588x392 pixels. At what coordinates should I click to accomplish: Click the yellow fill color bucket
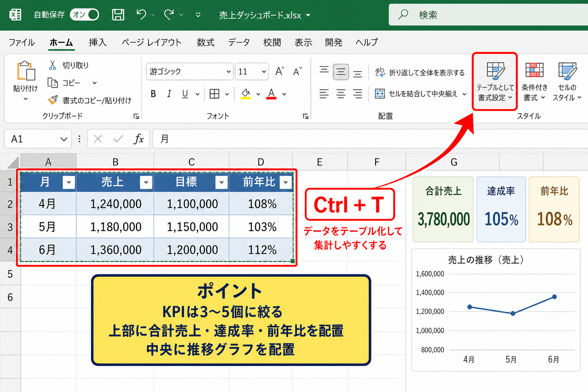click(246, 94)
